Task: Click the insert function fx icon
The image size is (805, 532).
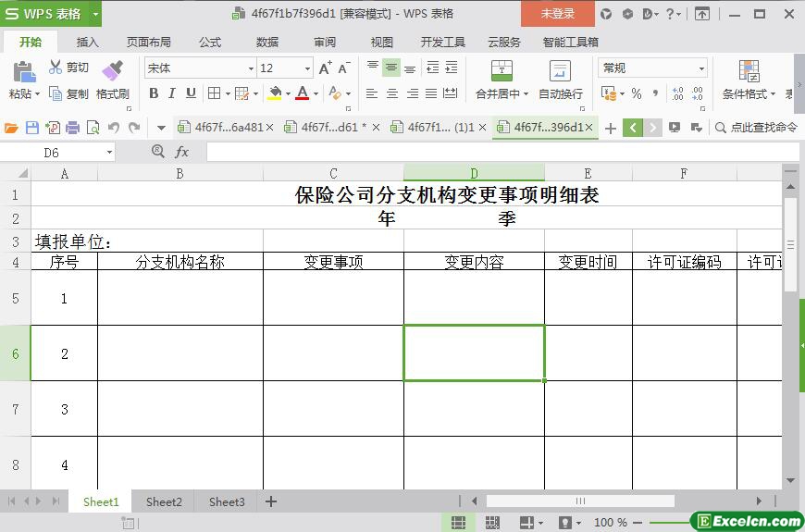Action: (x=182, y=152)
